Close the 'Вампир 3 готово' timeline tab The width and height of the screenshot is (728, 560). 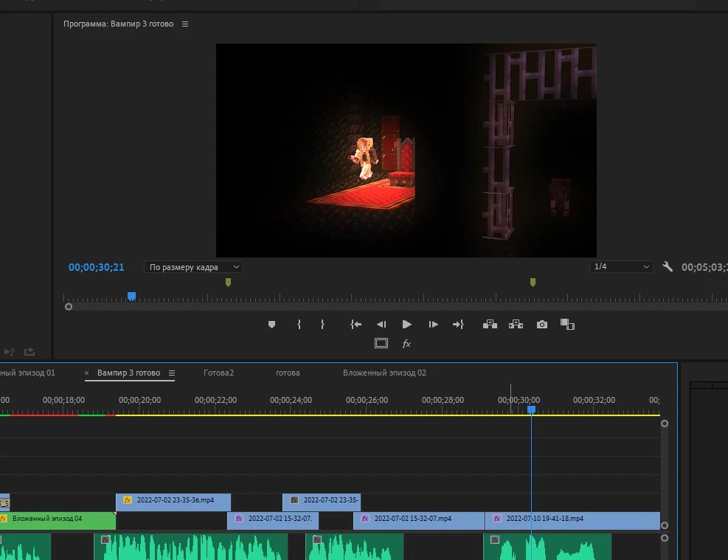tap(87, 373)
